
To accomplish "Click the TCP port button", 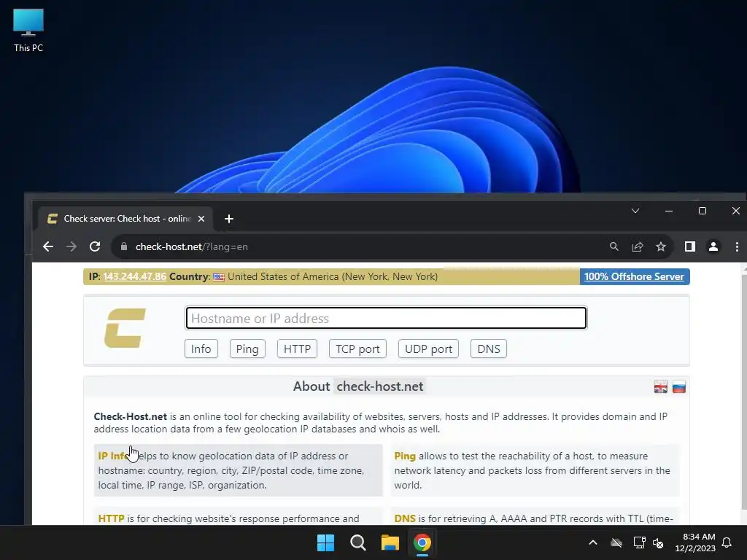I will (x=357, y=349).
